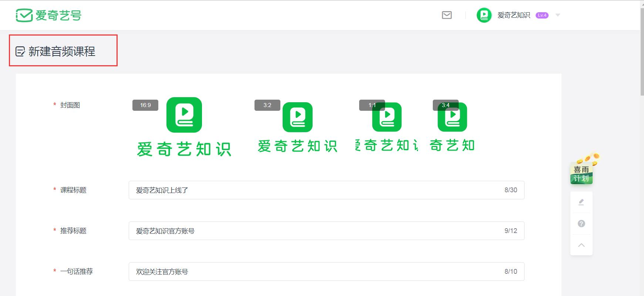The width and height of the screenshot is (644, 296).
Task: Click the back-to-top chevron icon
Action: click(x=581, y=245)
